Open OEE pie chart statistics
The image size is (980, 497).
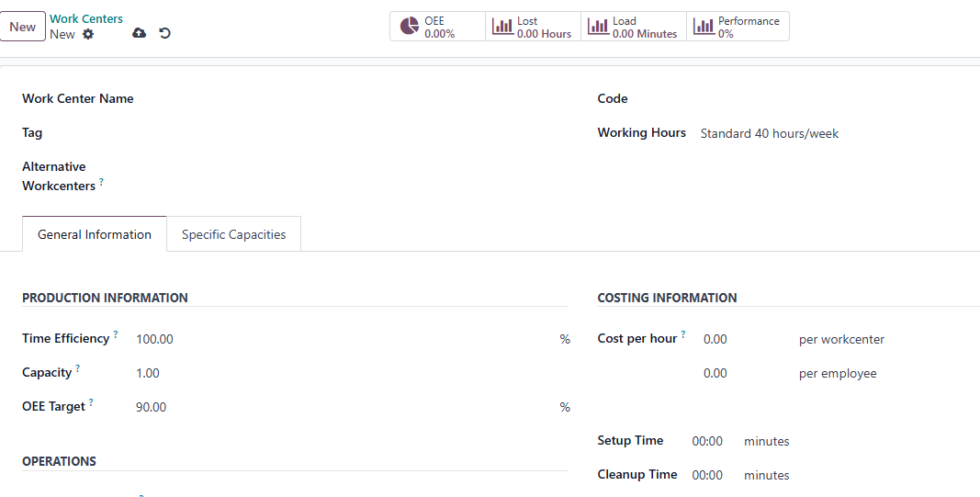tap(437, 27)
